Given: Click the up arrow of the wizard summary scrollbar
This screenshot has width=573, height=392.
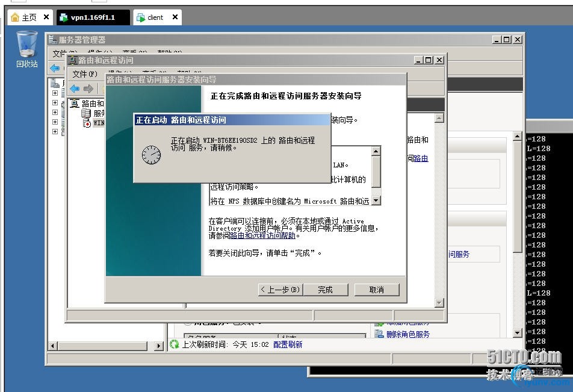Looking at the screenshot, I should 376,151.
